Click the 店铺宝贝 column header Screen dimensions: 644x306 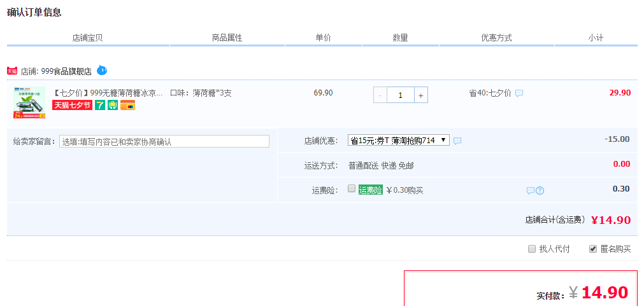(87, 38)
